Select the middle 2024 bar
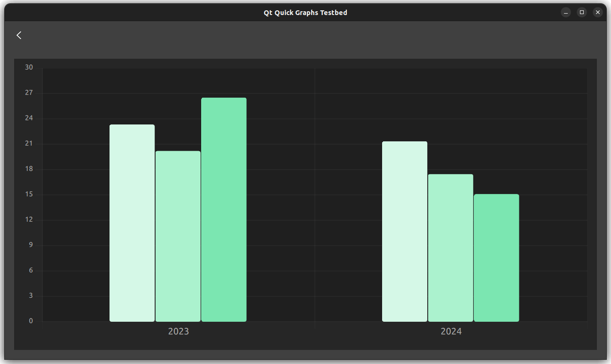Screen dimensions: 611x364 451,248
